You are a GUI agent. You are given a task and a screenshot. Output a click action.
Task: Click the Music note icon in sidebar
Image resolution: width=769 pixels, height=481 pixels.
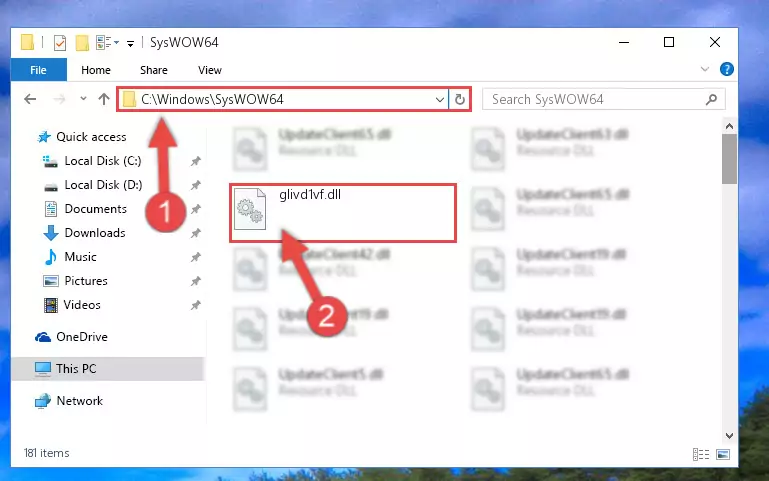(51, 257)
